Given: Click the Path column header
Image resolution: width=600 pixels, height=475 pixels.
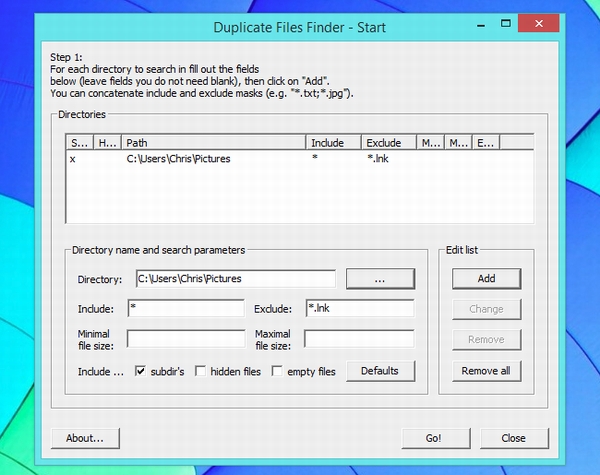Looking at the screenshot, I should [x=214, y=143].
